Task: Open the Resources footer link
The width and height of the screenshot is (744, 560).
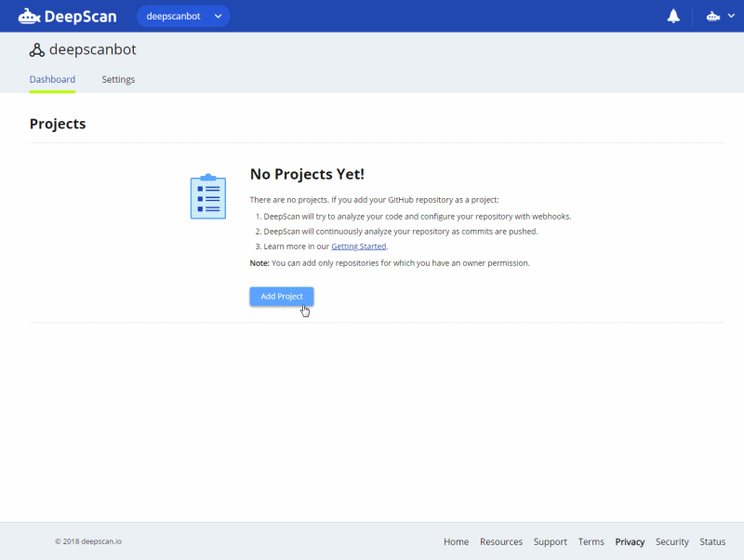Action: 501,541
